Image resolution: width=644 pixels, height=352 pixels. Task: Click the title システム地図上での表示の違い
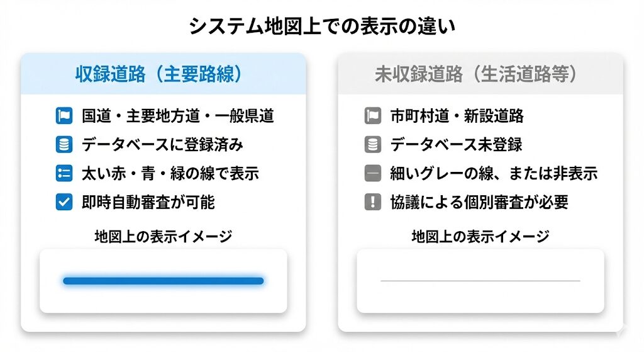[x=322, y=26]
